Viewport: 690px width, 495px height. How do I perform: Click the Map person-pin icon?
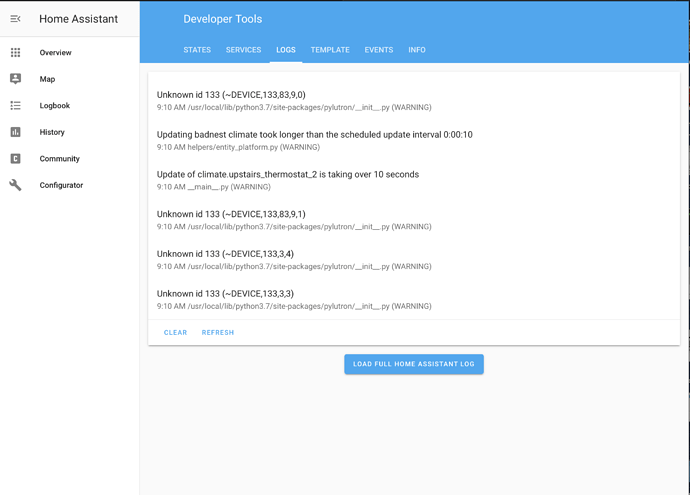[x=15, y=79]
